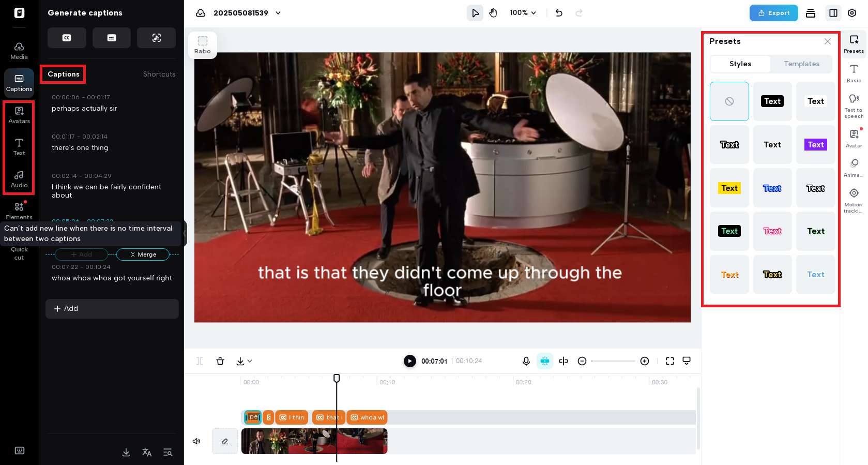Open the Animation panel on right

(x=854, y=168)
